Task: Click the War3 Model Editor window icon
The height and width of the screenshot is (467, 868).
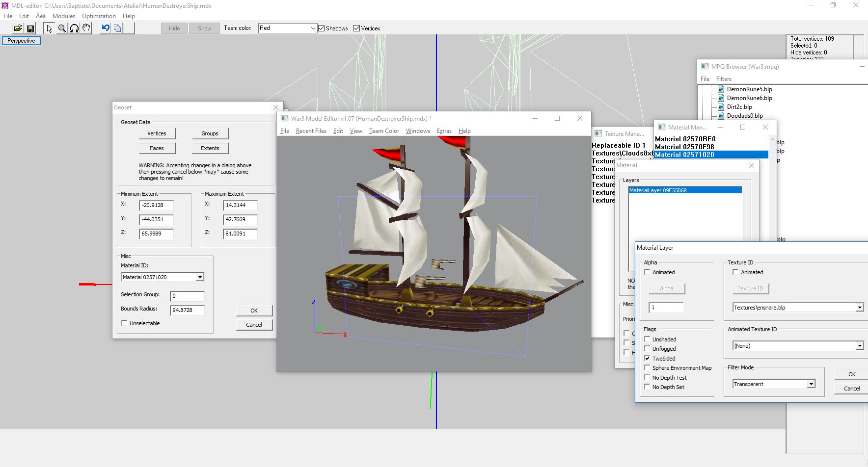Action: [x=284, y=118]
